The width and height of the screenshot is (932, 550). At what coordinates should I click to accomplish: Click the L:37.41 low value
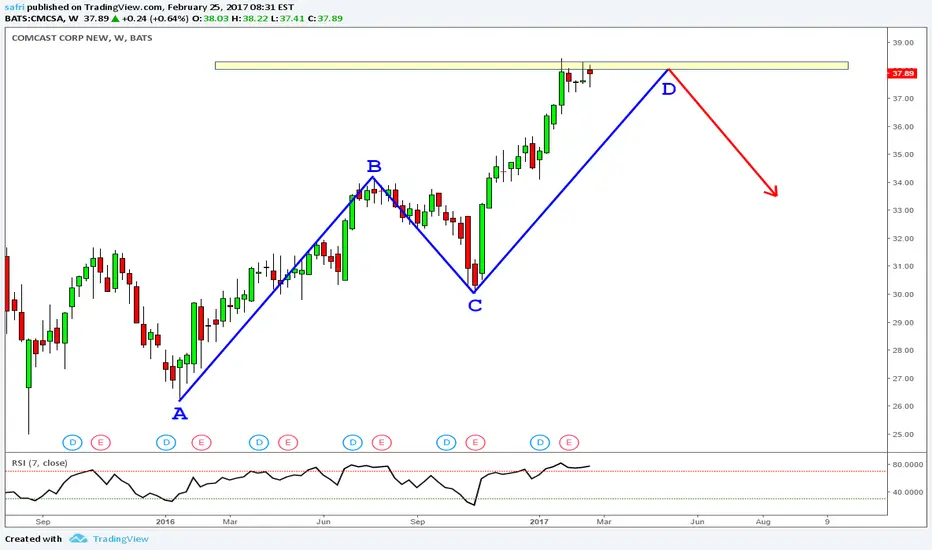point(288,18)
